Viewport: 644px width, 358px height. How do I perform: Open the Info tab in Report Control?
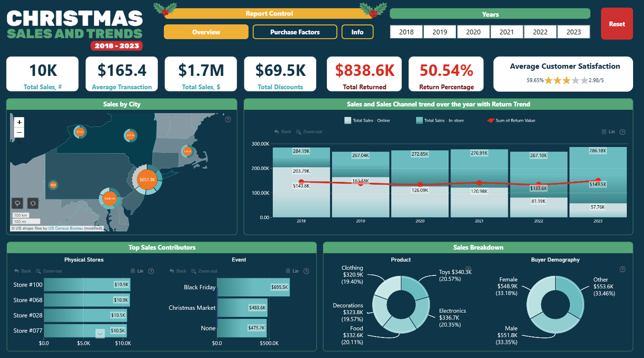pyautogui.click(x=357, y=32)
